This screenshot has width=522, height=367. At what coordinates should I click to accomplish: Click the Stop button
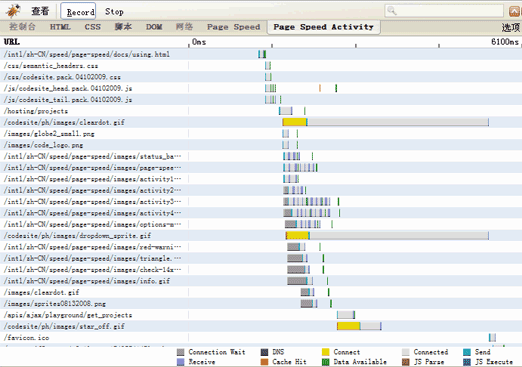(x=114, y=11)
